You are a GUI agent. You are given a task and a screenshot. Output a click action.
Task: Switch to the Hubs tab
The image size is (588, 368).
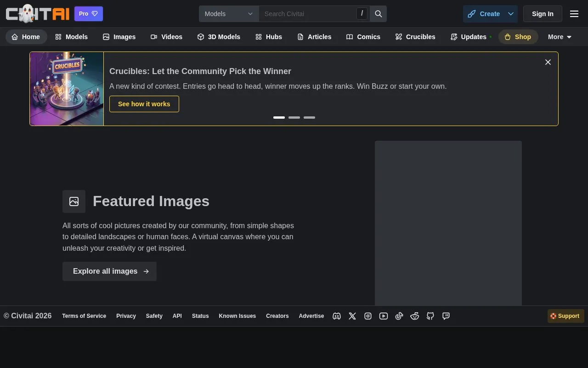(x=269, y=37)
